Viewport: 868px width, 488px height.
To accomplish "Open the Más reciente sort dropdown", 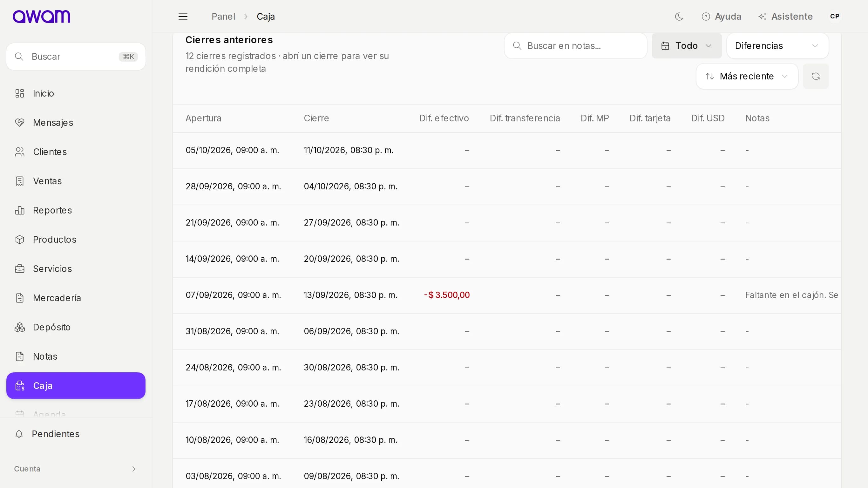I will tap(747, 77).
